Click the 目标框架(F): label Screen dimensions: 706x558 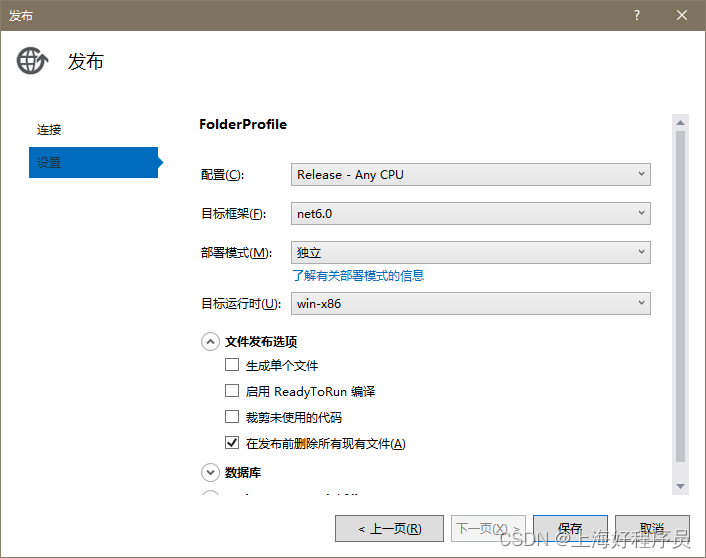coord(234,214)
